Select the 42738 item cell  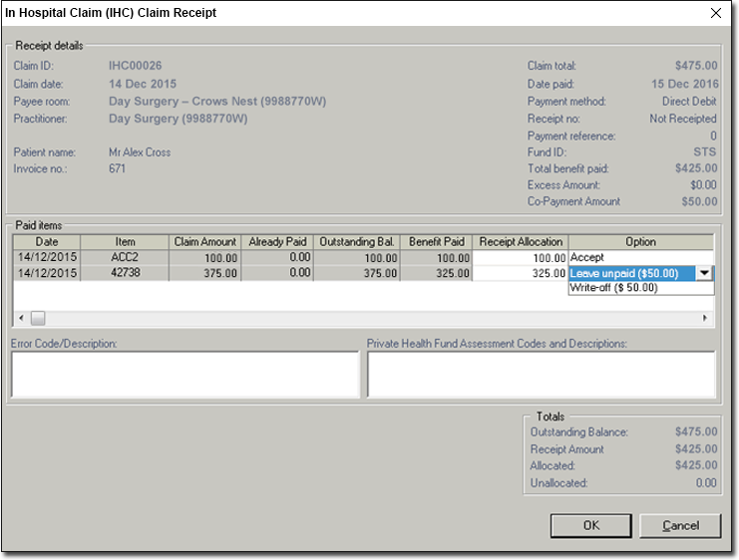click(125, 273)
